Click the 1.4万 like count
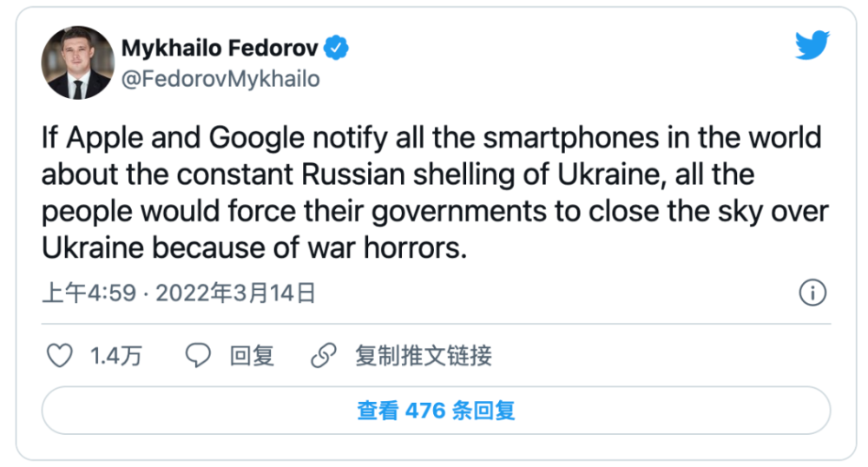The width and height of the screenshot is (868, 467). point(116,356)
